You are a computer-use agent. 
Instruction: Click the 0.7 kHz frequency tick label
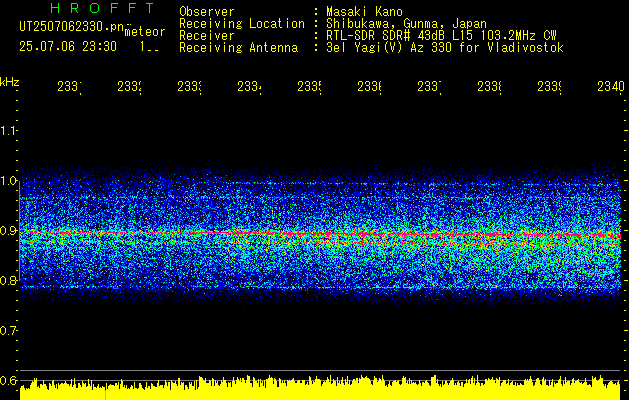coord(8,330)
